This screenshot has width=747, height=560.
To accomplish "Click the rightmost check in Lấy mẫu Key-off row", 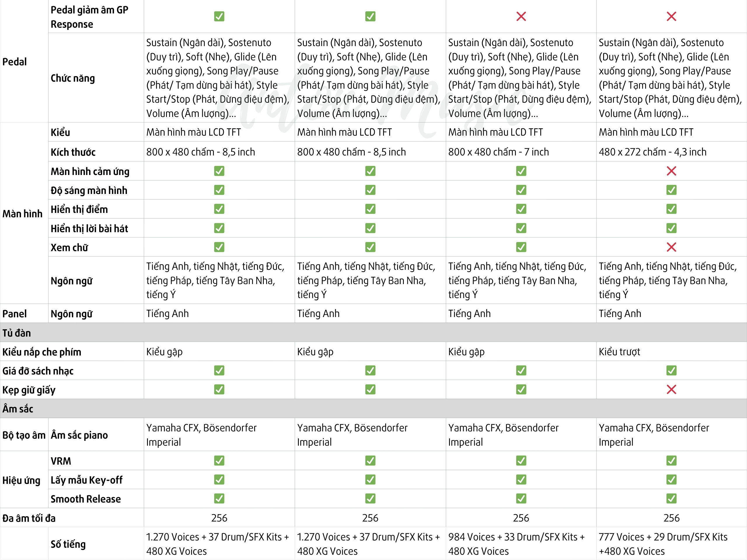I will 671,480.
